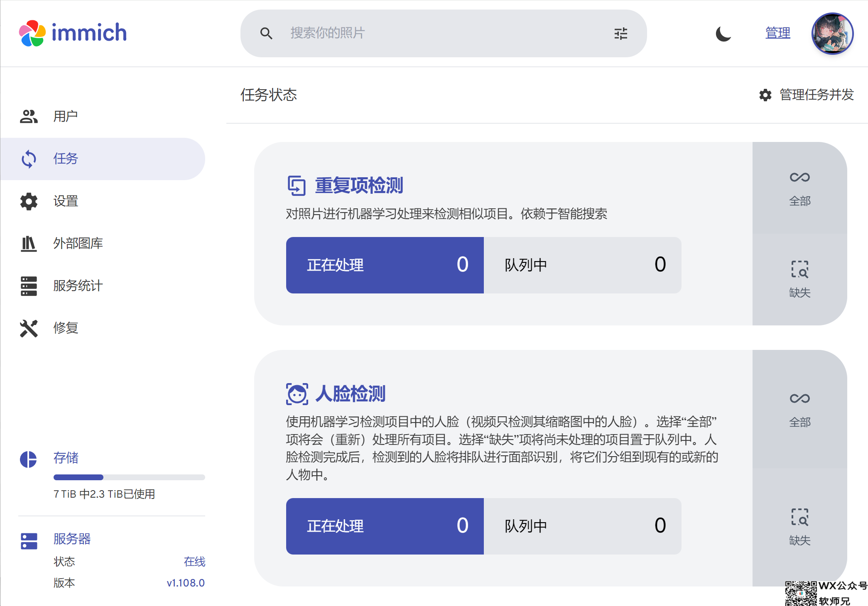This screenshot has width=868, height=606.
Task: Open the 修复 sidebar page
Action: (x=66, y=328)
